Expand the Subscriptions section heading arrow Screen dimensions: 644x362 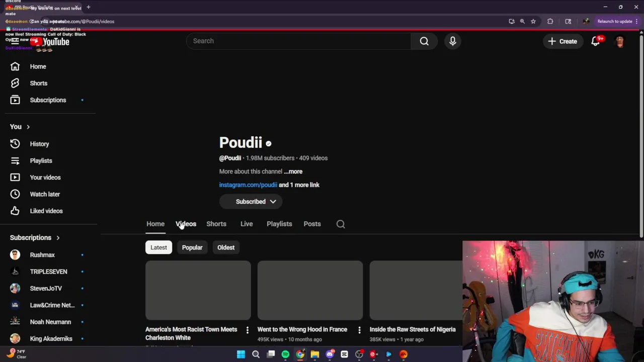coord(58,238)
